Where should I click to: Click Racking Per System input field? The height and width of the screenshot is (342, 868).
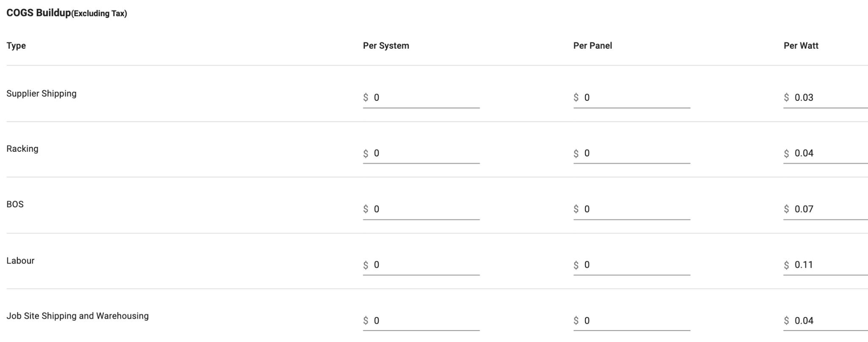[x=421, y=153]
